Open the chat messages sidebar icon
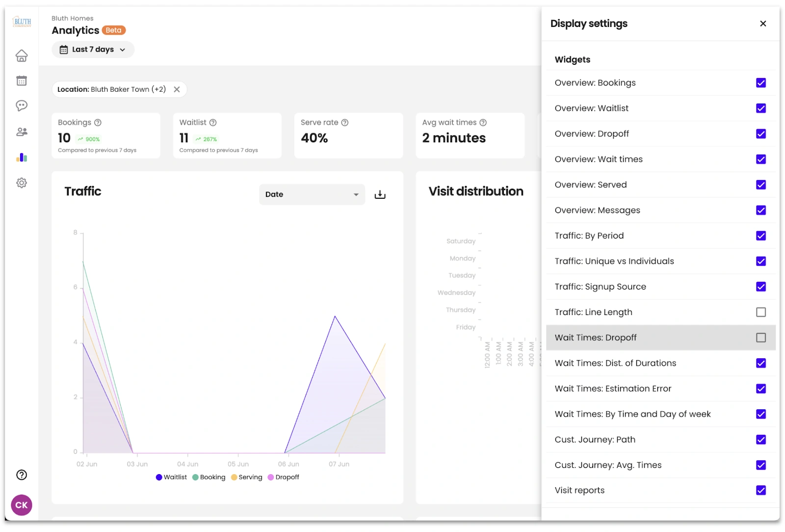Viewport: 785px width, 532px height. point(22,106)
